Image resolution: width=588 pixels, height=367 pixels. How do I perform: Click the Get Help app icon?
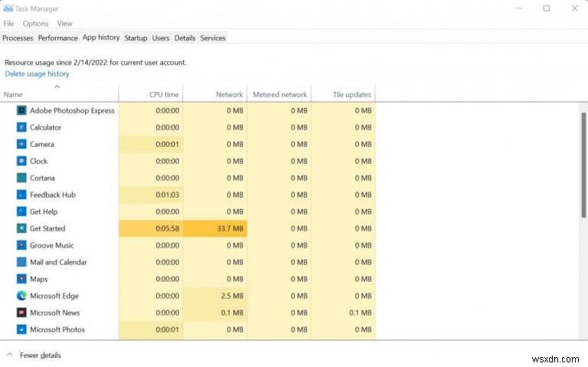tap(21, 211)
